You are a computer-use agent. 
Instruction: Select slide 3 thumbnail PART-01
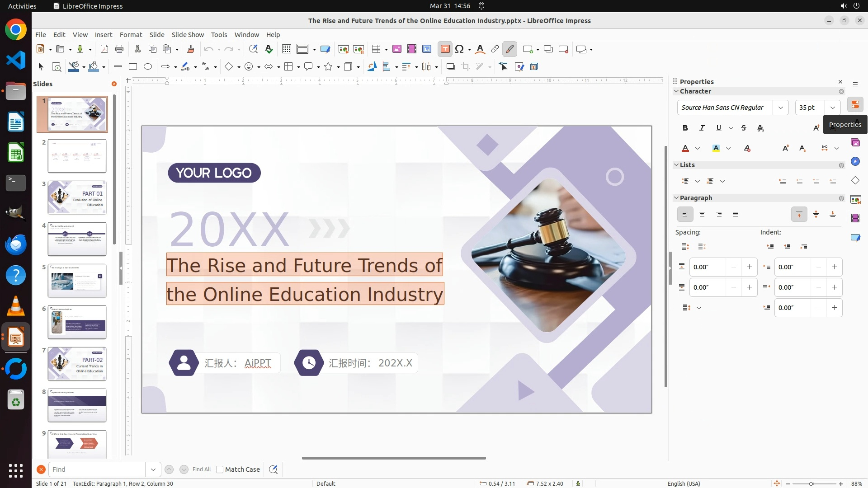pos(77,197)
